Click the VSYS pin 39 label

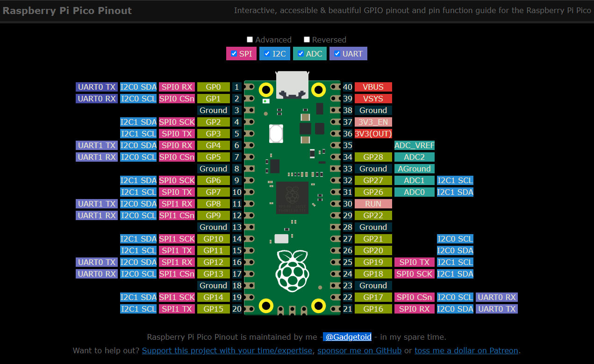tap(373, 99)
